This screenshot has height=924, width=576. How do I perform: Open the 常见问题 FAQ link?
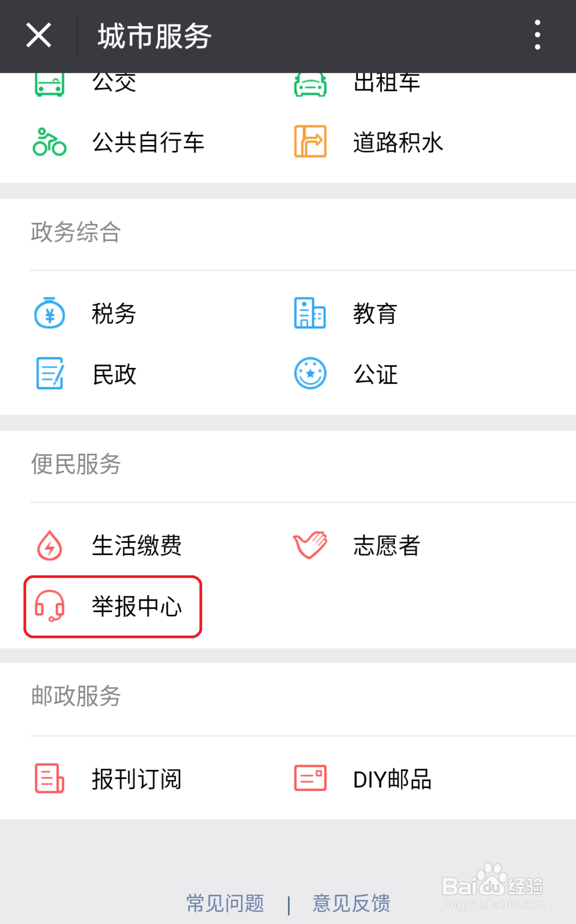225,903
